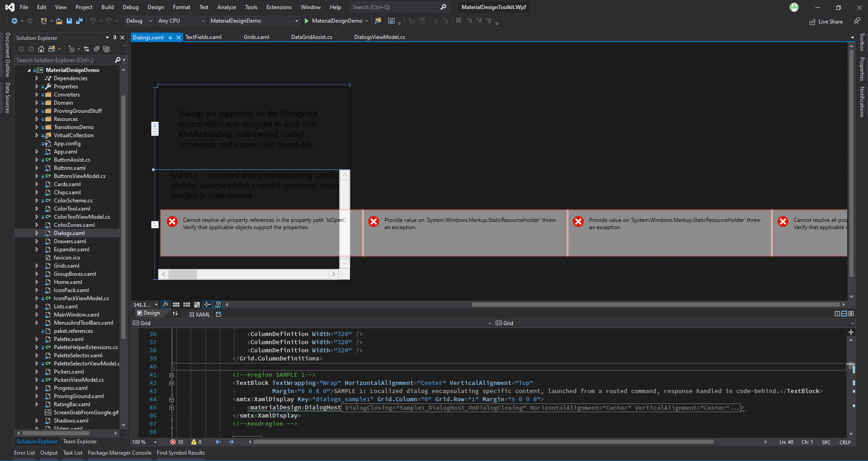Click the Save icon in the toolbar
The height and width of the screenshot is (461, 868).
tap(69, 21)
